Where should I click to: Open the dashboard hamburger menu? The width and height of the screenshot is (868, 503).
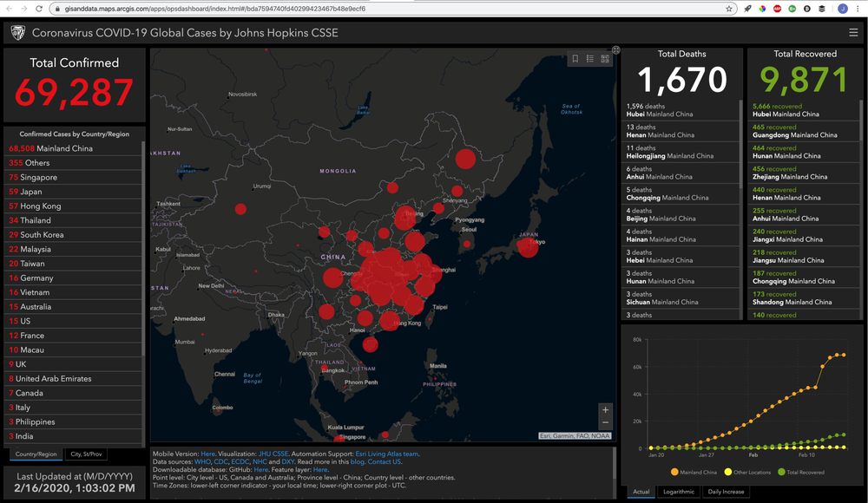853,33
